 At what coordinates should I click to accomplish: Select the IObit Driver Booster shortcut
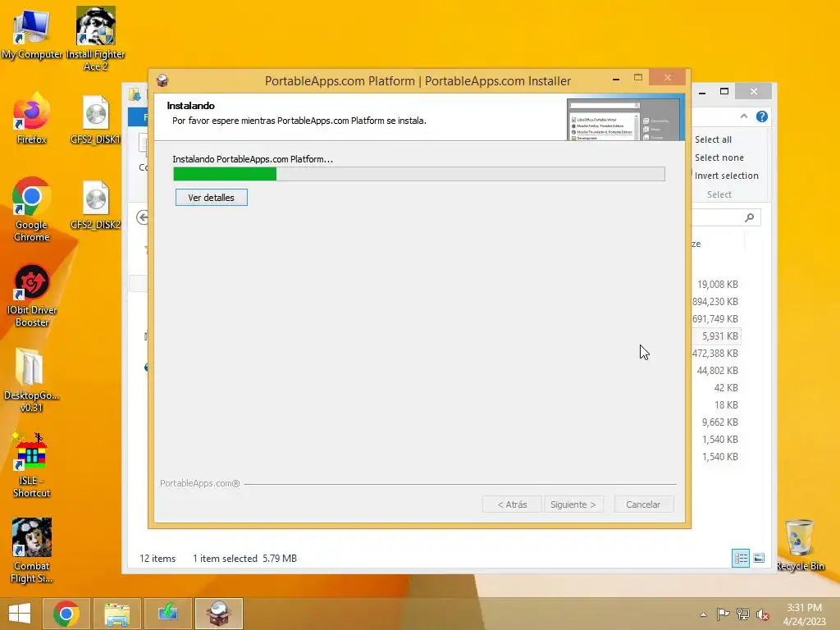click(32, 295)
